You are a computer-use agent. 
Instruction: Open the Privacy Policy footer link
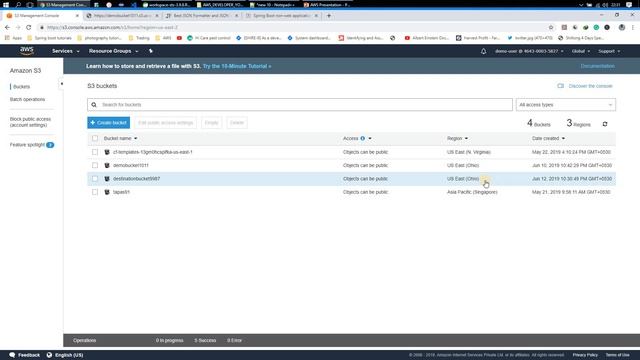point(585,355)
